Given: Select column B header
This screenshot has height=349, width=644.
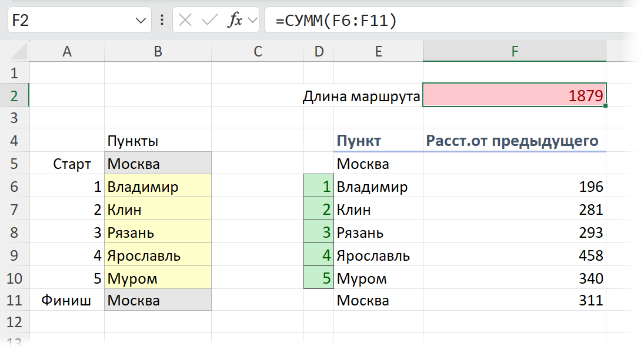Looking at the screenshot, I should pos(157,51).
